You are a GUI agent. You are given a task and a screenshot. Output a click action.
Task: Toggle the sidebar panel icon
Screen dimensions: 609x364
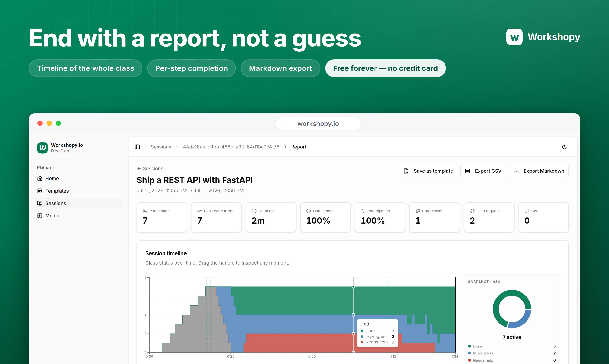point(137,147)
